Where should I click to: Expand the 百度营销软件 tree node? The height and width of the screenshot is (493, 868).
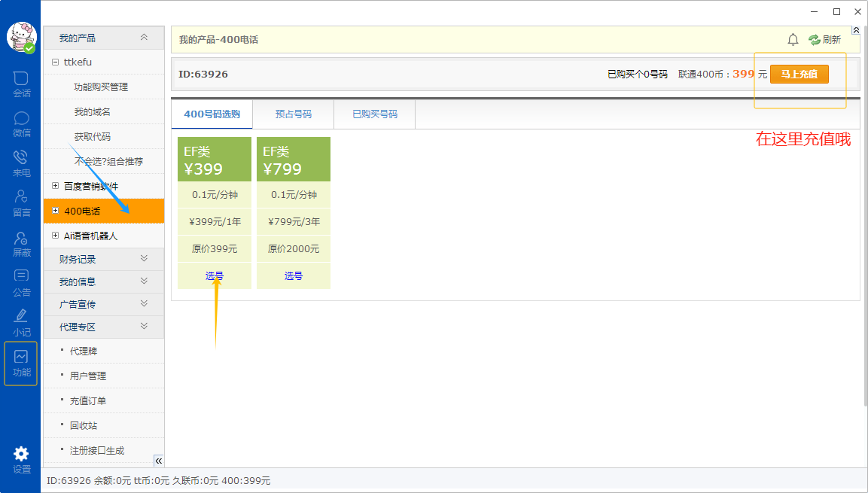[x=55, y=186]
